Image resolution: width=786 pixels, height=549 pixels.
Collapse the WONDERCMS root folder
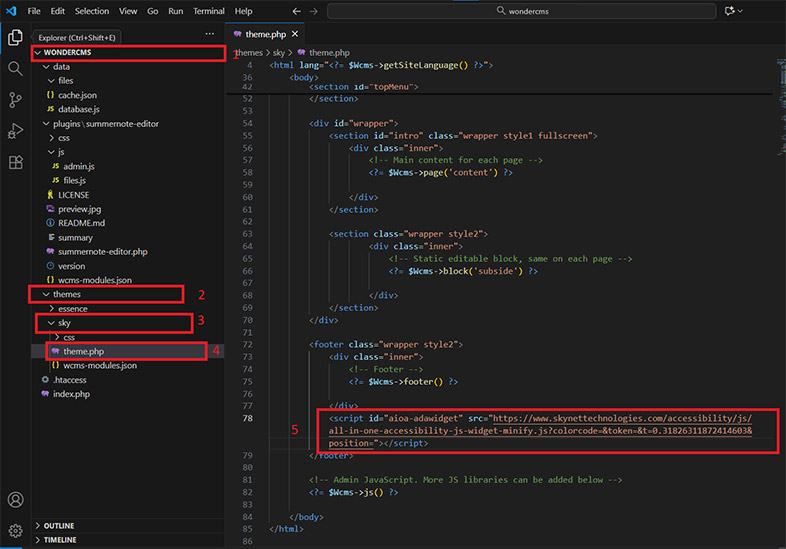(x=128, y=52)
